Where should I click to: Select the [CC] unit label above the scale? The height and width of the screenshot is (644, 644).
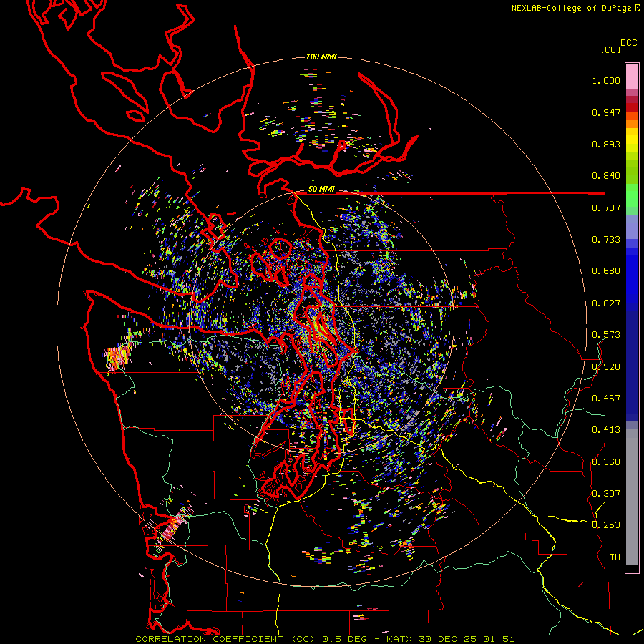tap(610, 49)
